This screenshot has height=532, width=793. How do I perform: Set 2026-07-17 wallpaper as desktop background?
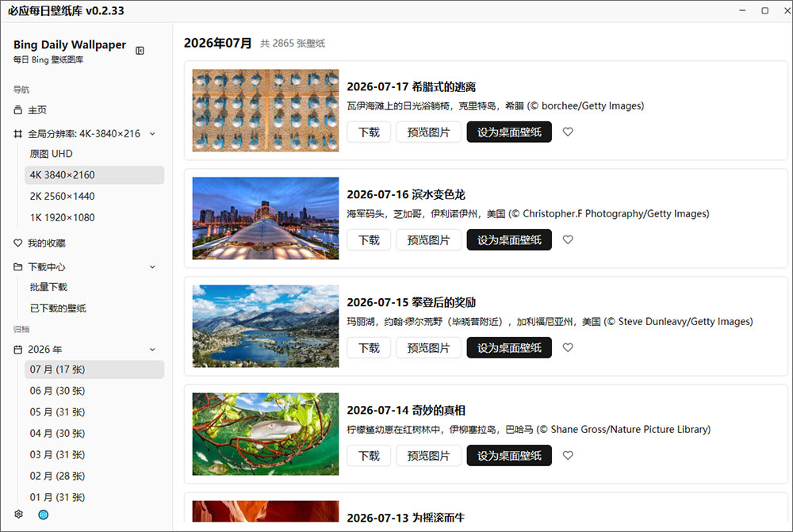[x=509, y=132]
